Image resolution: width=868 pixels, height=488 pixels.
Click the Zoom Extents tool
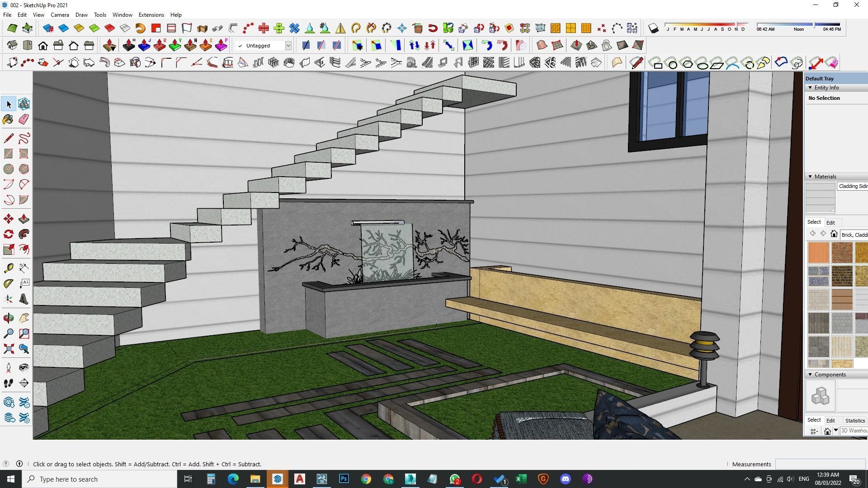click(8, 349)
